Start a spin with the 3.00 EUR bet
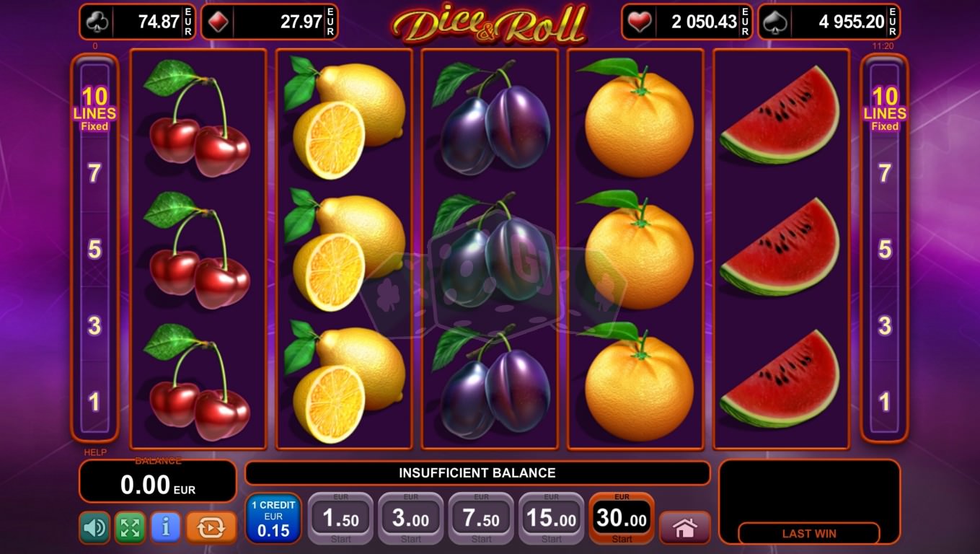Image resolution: width=980 pixels, height=554 pixels. (411, 518)
